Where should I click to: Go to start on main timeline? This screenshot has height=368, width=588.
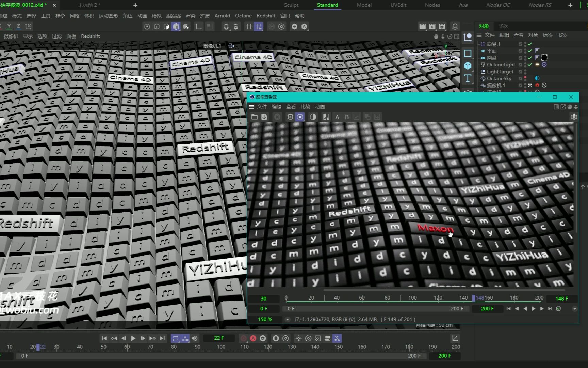click(104, 338)
